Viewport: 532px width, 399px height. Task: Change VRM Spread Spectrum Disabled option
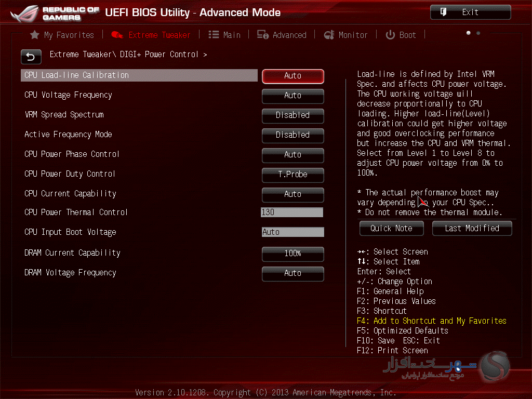[x=293, y=115]
